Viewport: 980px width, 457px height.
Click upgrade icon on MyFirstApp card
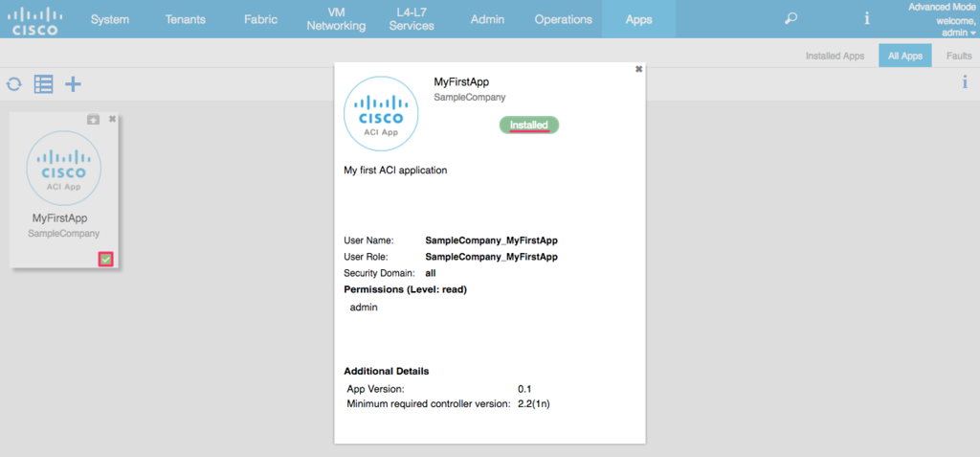point(93,118)
